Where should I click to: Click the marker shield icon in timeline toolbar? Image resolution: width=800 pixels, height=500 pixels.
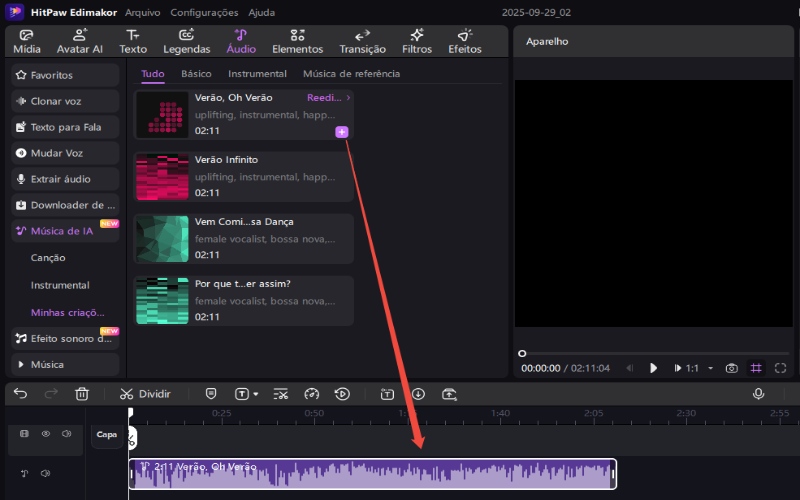(x=211, y=394)
